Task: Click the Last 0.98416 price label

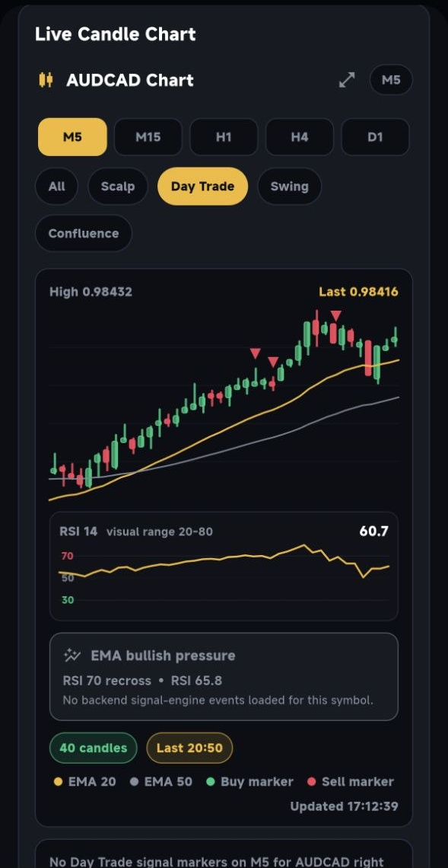Action: click(x=358, y=292)
